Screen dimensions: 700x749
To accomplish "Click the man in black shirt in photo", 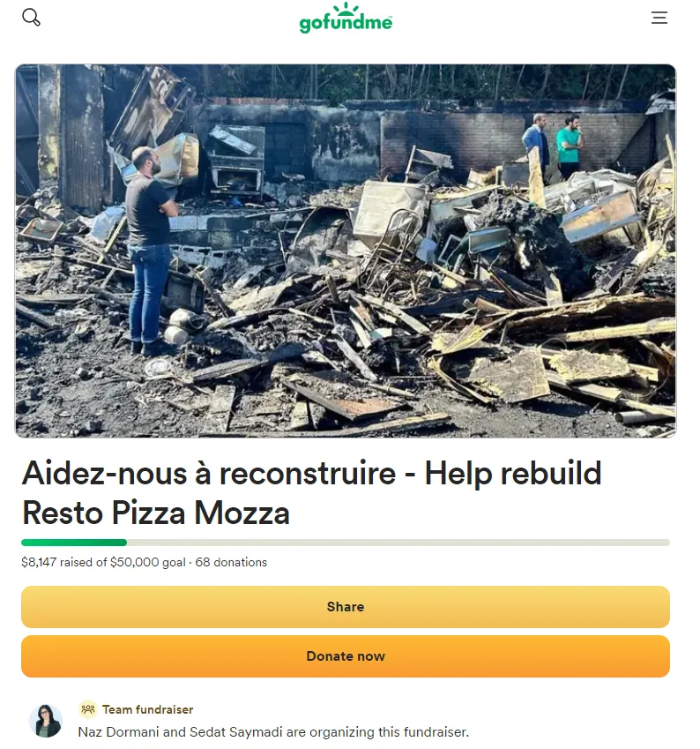I will [150, 251].
